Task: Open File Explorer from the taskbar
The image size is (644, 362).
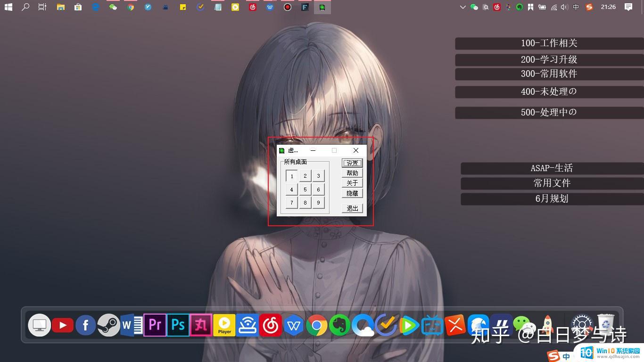Action: pos(60,7)
